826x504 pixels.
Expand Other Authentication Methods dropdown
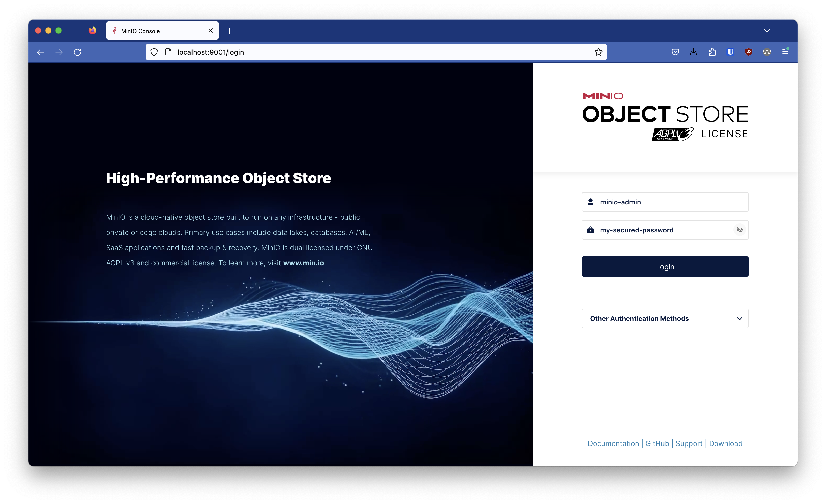(665, 318)
